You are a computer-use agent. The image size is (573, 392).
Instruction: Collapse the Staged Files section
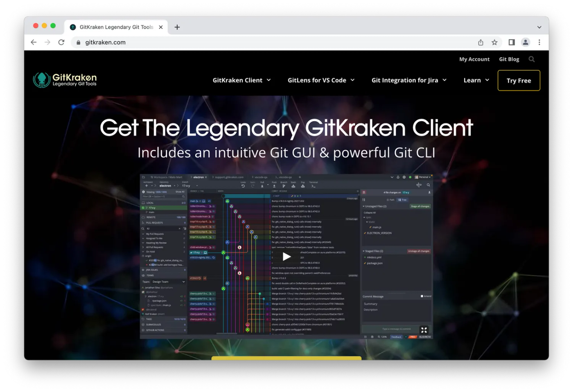point(363,251)
